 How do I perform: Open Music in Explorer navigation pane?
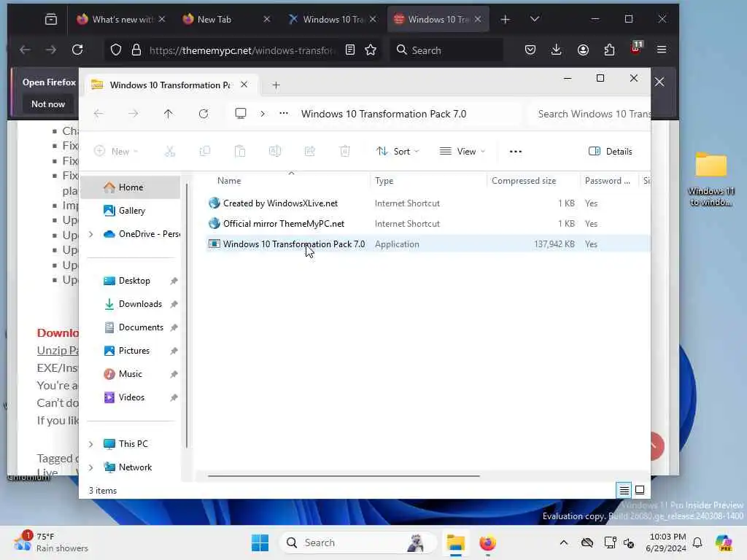tap(130, 374)
